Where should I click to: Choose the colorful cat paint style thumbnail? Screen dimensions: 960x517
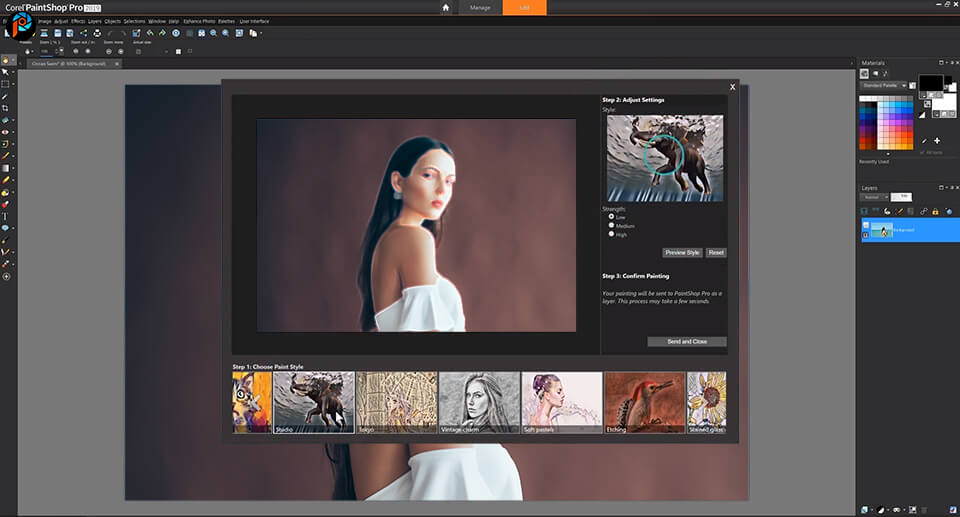(x=252, y=402)
